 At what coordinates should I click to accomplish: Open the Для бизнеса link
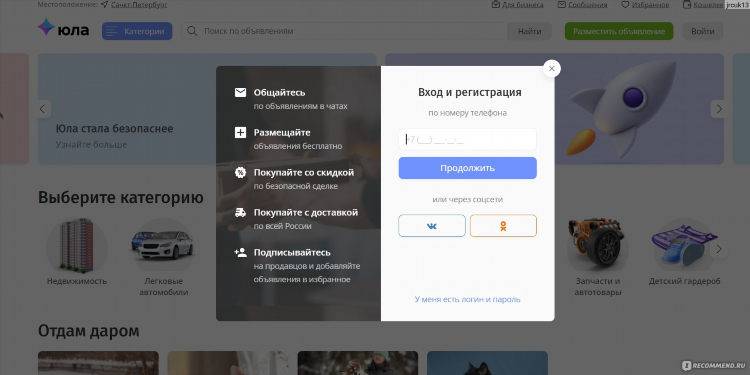(x=522, y=5)
